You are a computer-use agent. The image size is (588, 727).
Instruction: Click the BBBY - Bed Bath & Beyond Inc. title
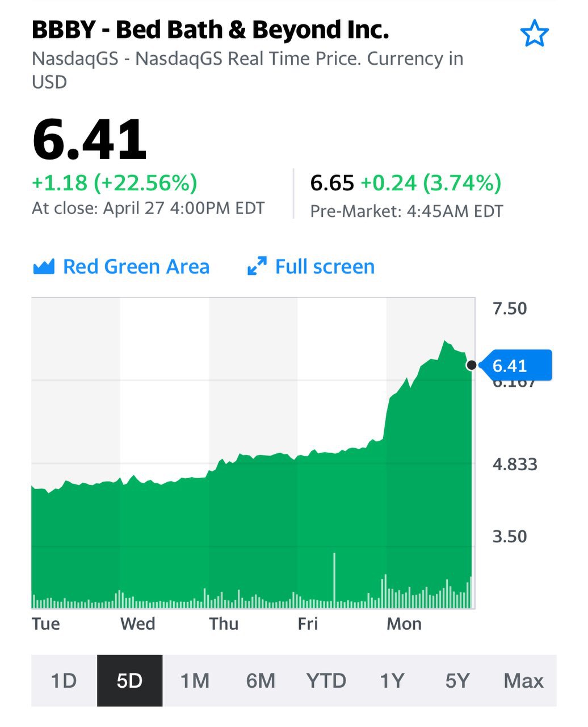click(211, 30)
